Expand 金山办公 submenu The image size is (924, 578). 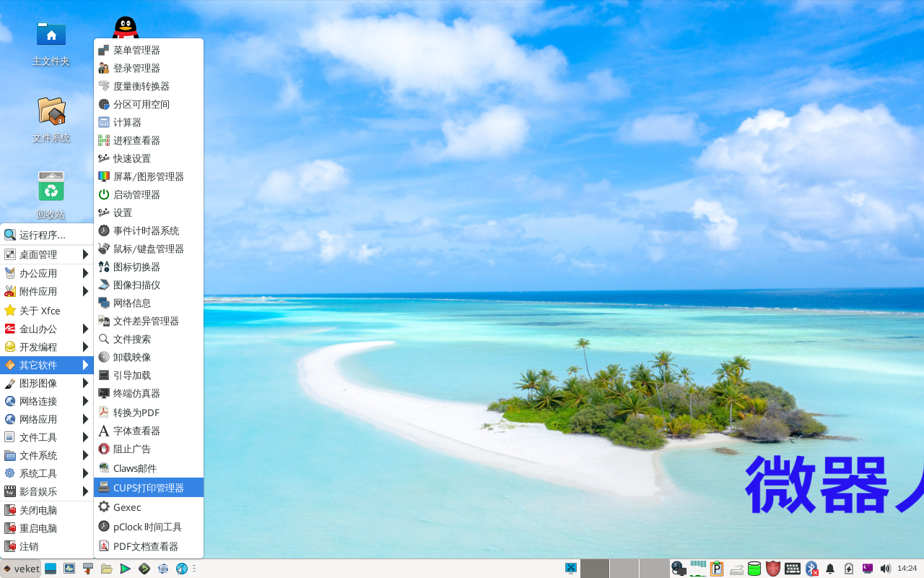(47, 329)
